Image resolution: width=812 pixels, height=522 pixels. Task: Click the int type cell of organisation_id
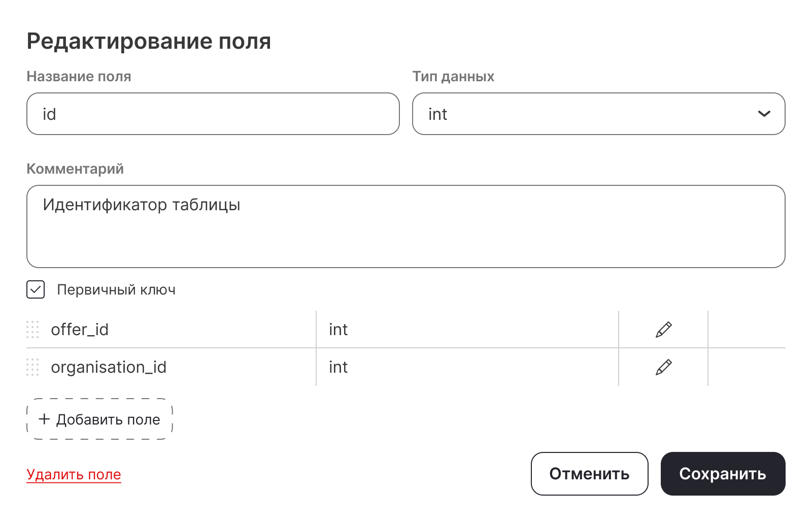(339, 367)
